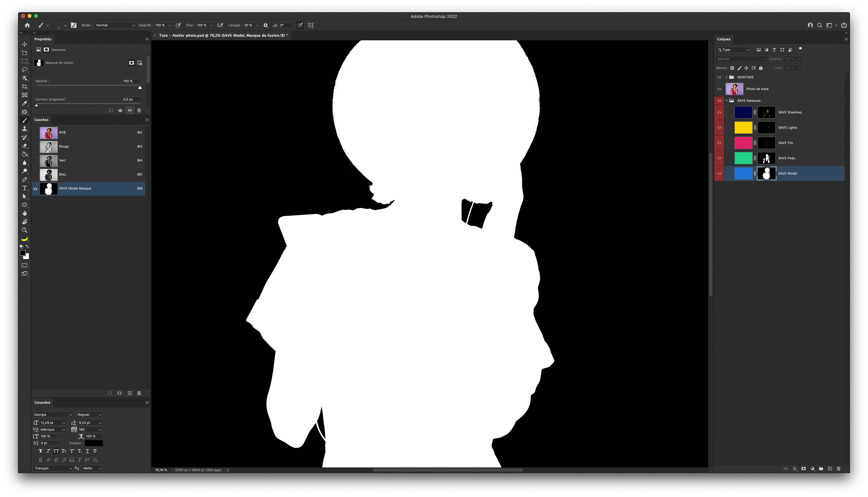
Task: Select the Zoom magnifier tool
Action: [x=25, y=231]
